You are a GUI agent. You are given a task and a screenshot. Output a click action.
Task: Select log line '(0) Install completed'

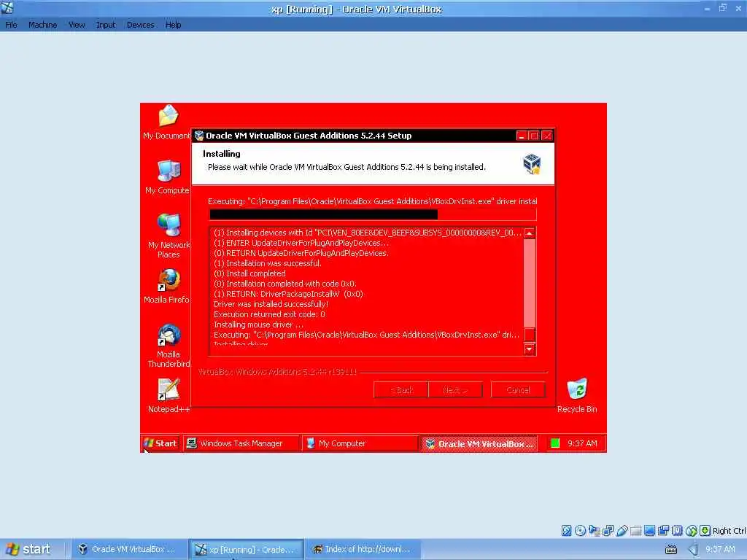click(249, 273)
